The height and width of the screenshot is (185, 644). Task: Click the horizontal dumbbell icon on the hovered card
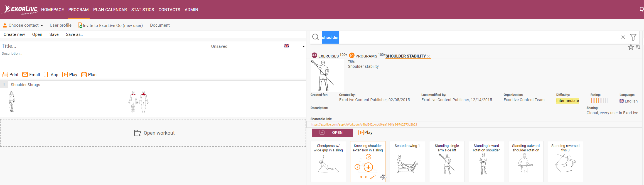tap(363, 177)
